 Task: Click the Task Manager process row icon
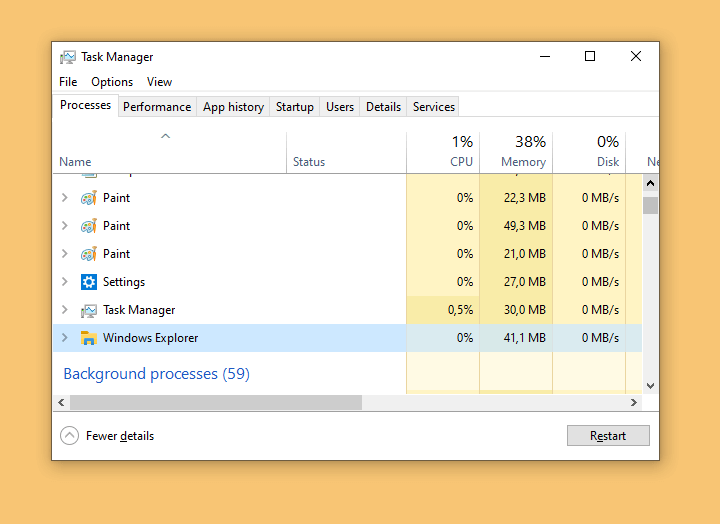click(89, 310)
